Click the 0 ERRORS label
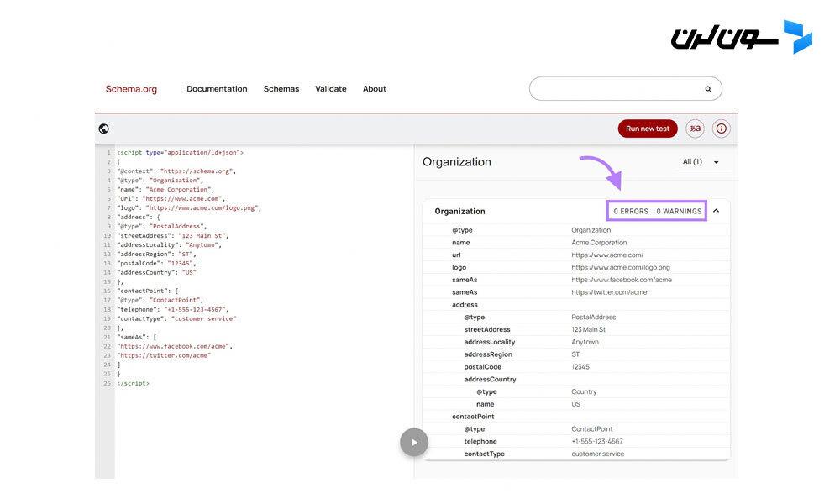Image resolution: width=840 pixels, height=504 pixels. 631,211
